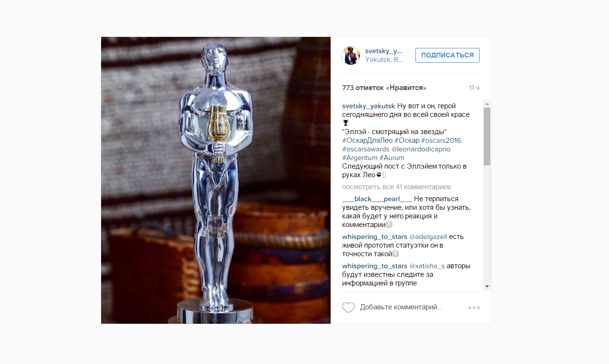Open the @adelgazell mention
609x364 pixels.
point(428,237)
